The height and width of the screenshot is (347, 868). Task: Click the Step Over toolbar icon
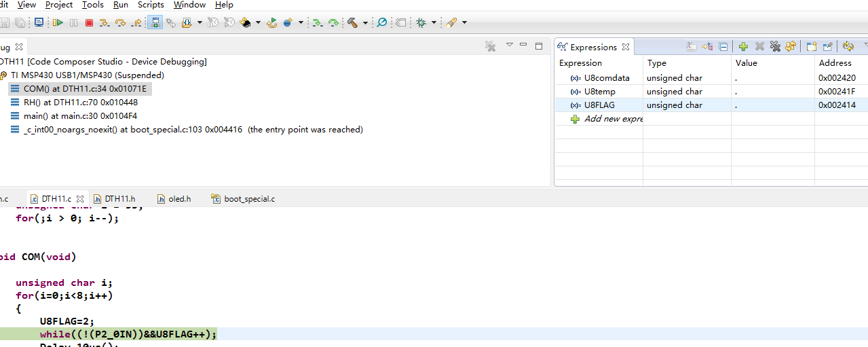coord(120,22)
